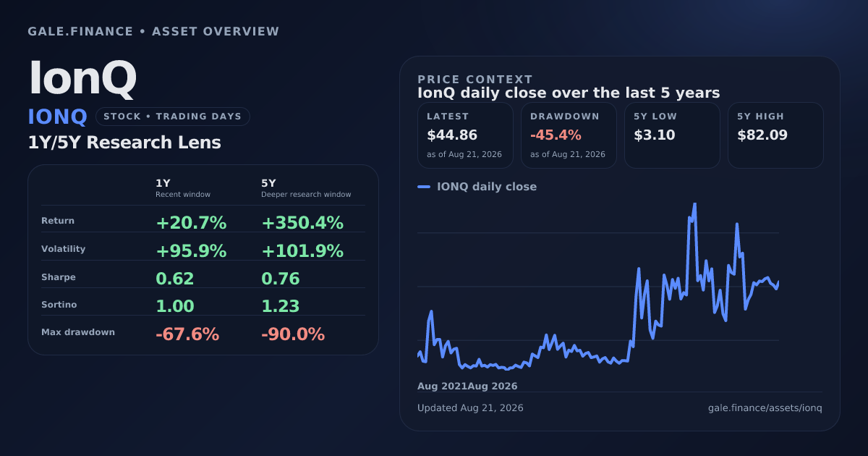Viewport: 868px width, 456px height.
Task: Click the Sortino row label
Action: pos(59,305)
